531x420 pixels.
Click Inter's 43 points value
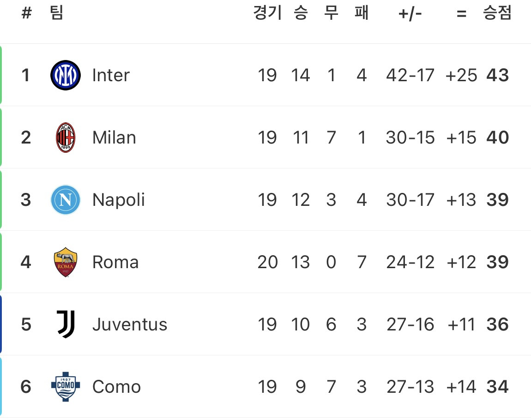[x=497, y=75]
